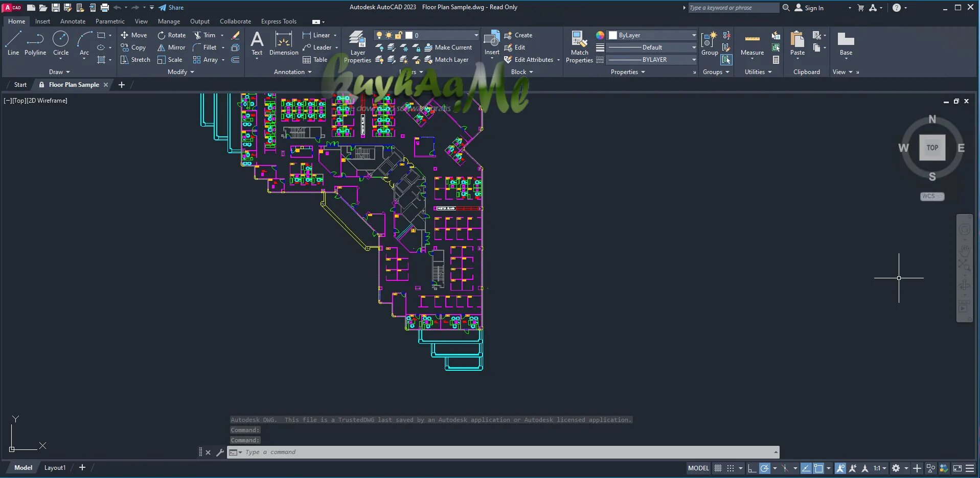Open the Default lineweight dropdown

click(x=652, y=47)
